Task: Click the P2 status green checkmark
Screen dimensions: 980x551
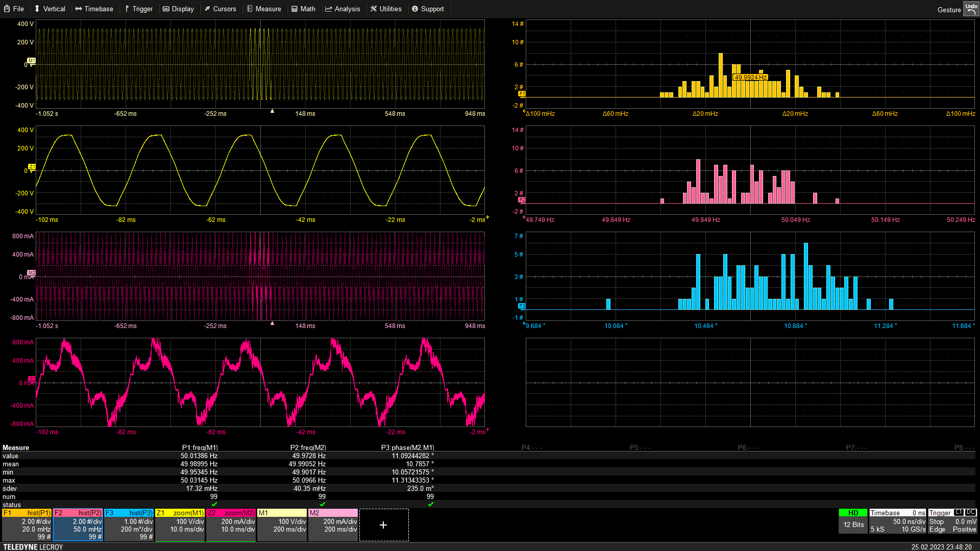Action: coord(323,505)
